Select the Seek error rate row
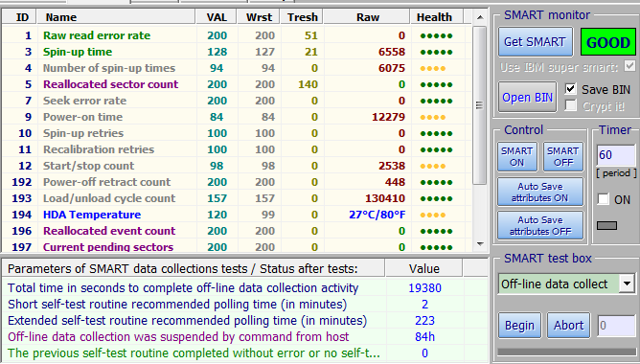 [237, 101]
